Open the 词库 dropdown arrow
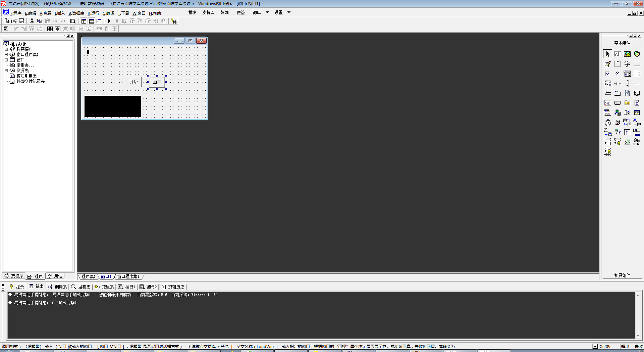The width and height of the screenshot is (644, 352). coord(267,12)
